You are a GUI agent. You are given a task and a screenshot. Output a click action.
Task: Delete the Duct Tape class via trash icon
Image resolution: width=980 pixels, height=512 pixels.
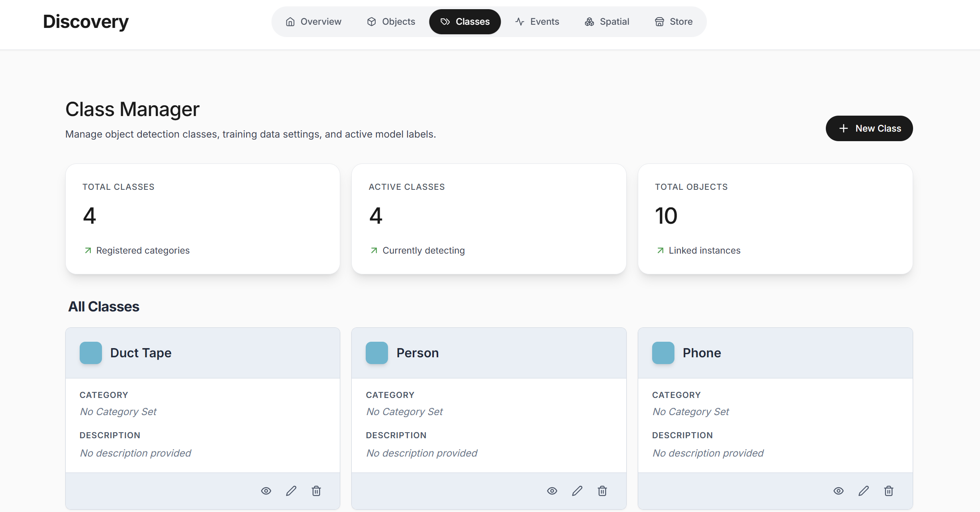(x=316, y=491)
